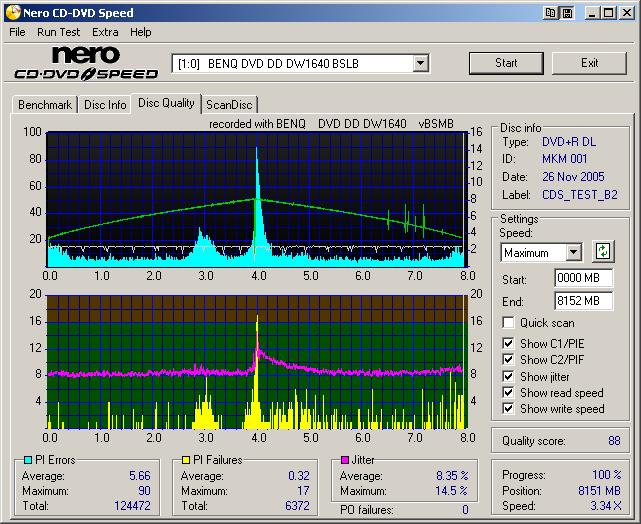Click the Start position field 0000 MB
The image size is (641, 524).
click(x=584, y=278)
